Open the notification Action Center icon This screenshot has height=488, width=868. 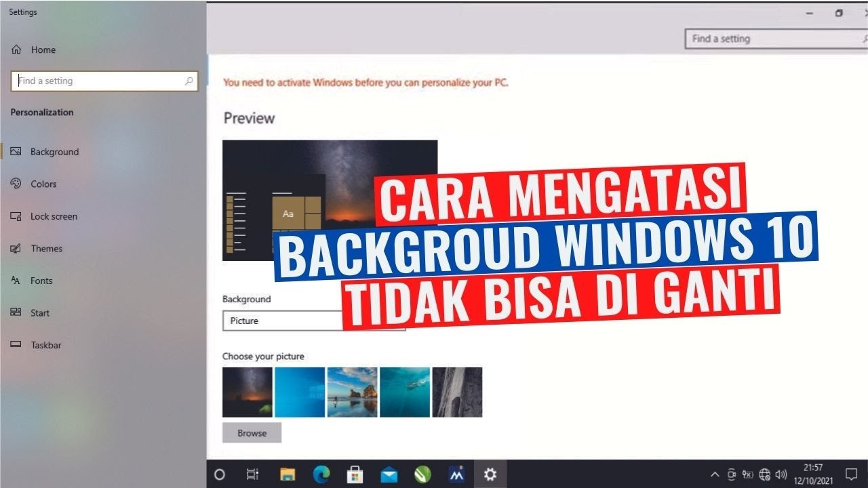pos(851,474)
